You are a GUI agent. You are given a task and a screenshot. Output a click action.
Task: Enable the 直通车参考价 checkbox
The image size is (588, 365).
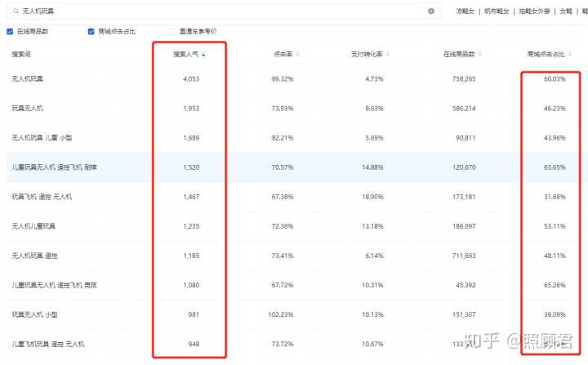click(172, 32)
